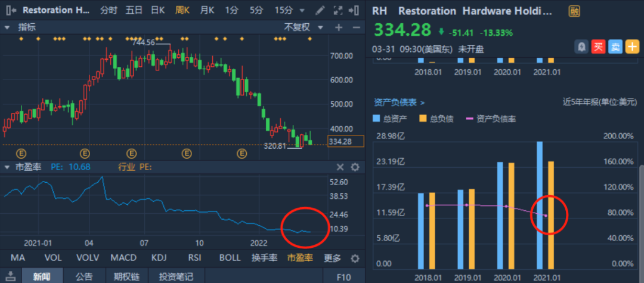Remove an indicator with minus icon
Viewport: 644px width, 283px height.
(x=355, y=27)
